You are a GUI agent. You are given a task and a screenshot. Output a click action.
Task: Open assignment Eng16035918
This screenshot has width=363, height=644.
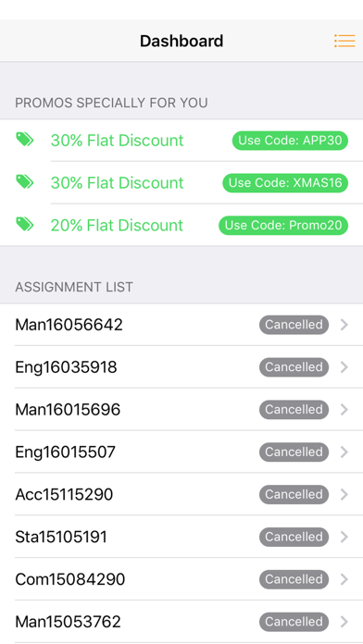coord(181,366)
